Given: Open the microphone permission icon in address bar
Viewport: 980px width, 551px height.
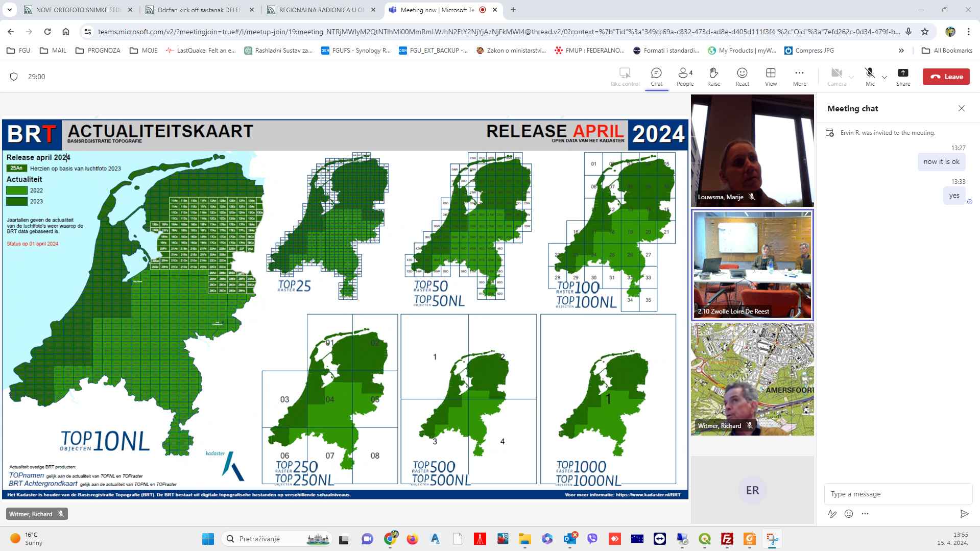Looking at the screenshot, I should pyautogui.click(x=909, y=32).
